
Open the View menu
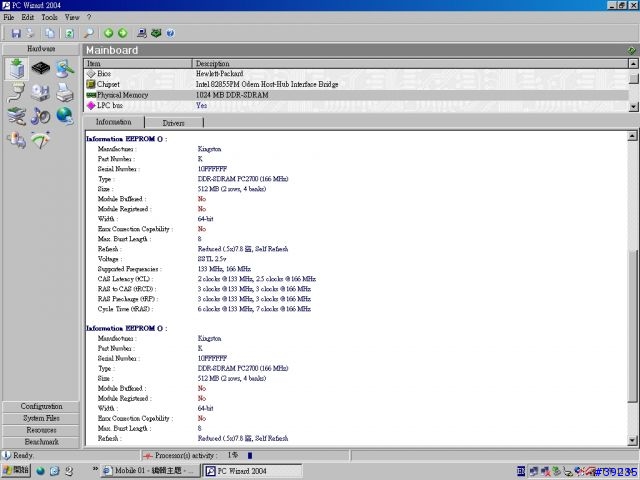tap(72, 17)
